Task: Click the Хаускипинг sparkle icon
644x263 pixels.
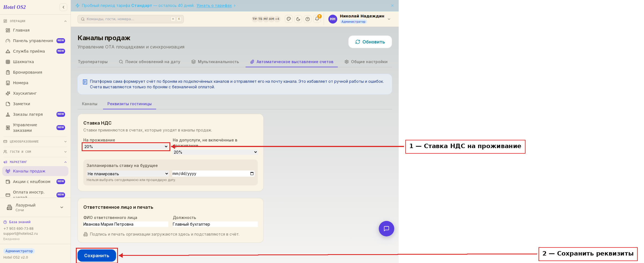Action: (x=8, y=93)
